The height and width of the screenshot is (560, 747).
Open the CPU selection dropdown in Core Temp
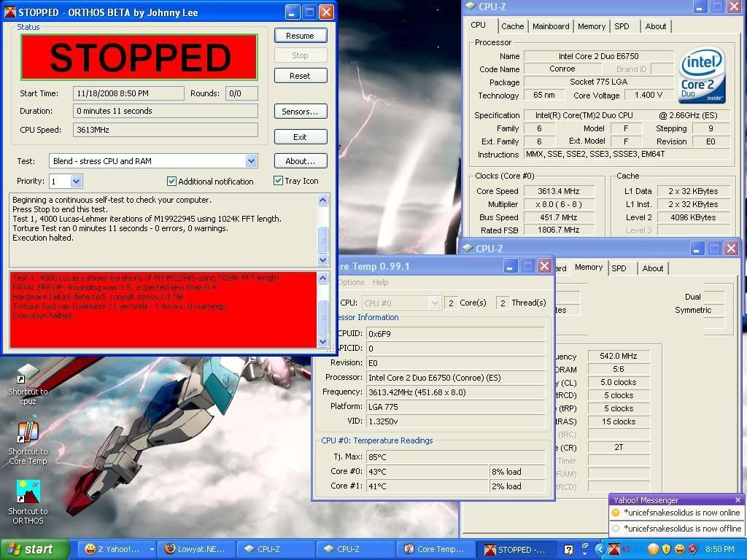pos(435,303)
